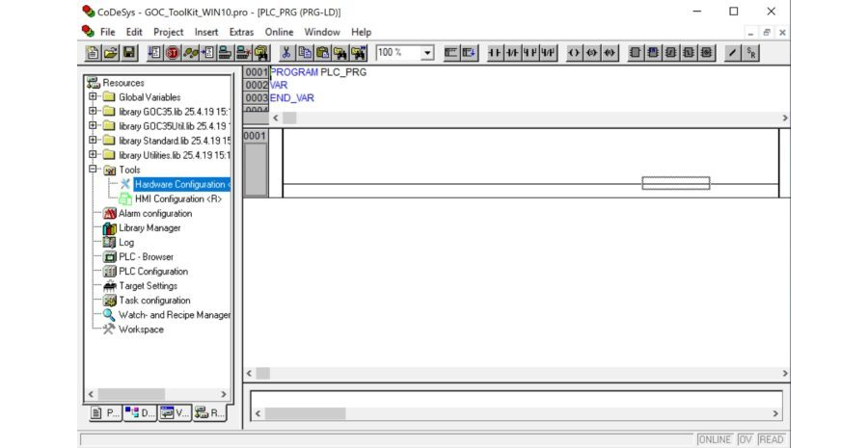Select HMI Configuration in the tree
Viewport: 868px width, 448px height.
(x=177, y=198)
